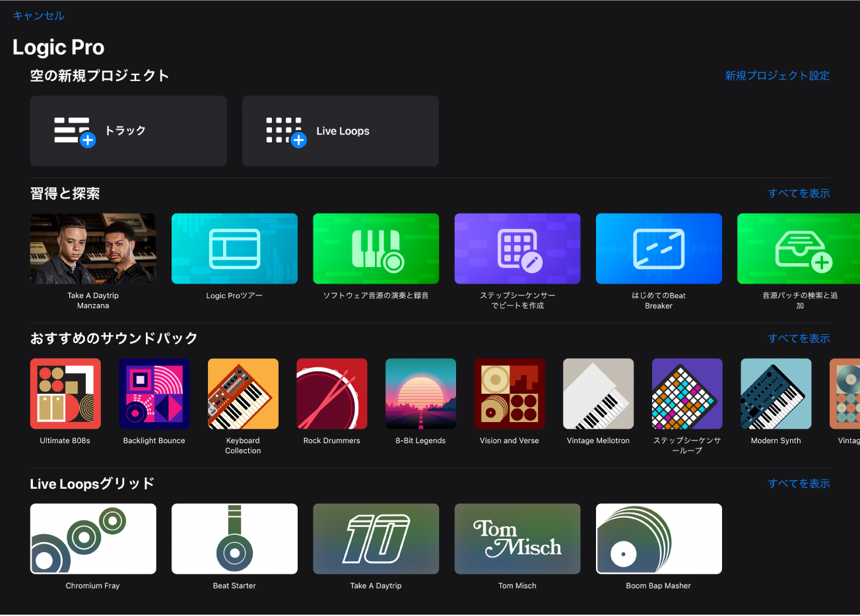860x616 pixels.
Task: Show all items in 習得と探索
Action: point(799,193)
